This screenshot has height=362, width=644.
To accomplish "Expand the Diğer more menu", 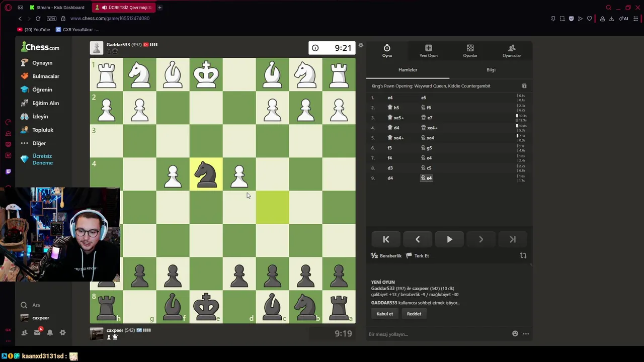I will pyautogui.click(x=33, y=143).
